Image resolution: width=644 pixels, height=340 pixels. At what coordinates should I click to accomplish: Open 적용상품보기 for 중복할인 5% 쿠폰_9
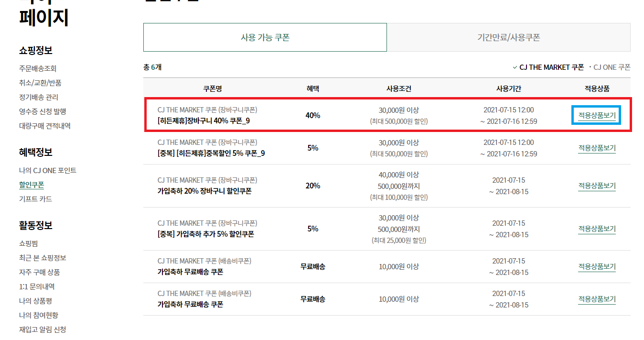coord(597,148)
